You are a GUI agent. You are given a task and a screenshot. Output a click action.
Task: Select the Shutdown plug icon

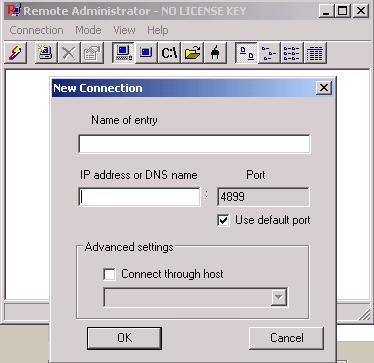tap(215, 53)
